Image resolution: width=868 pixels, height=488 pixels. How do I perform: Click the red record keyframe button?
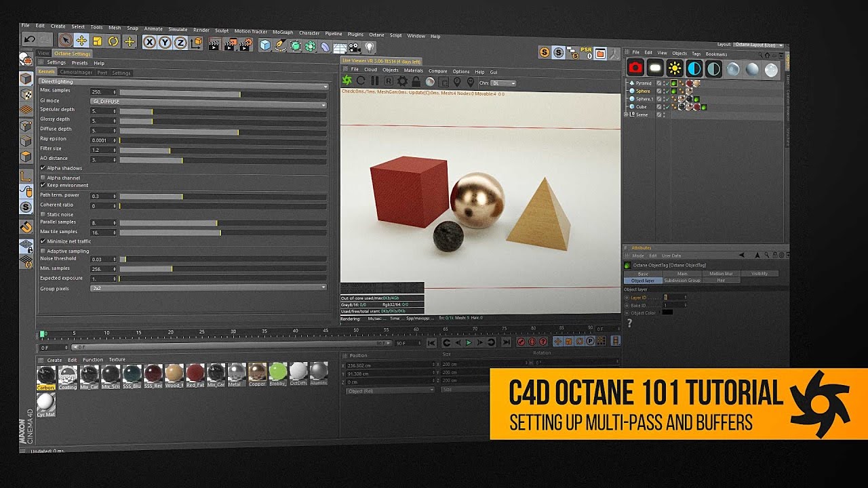tap(521, 342)
